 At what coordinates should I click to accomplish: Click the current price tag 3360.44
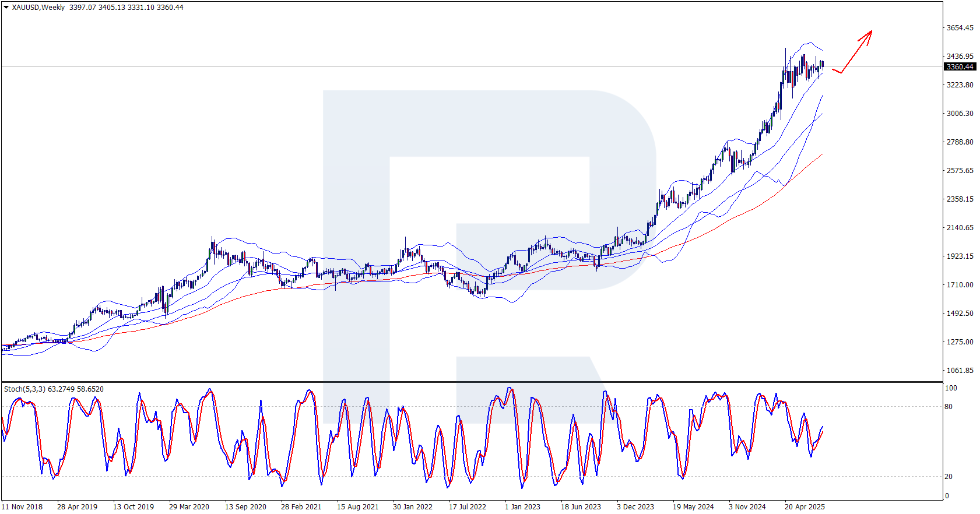tap(960, 67)
